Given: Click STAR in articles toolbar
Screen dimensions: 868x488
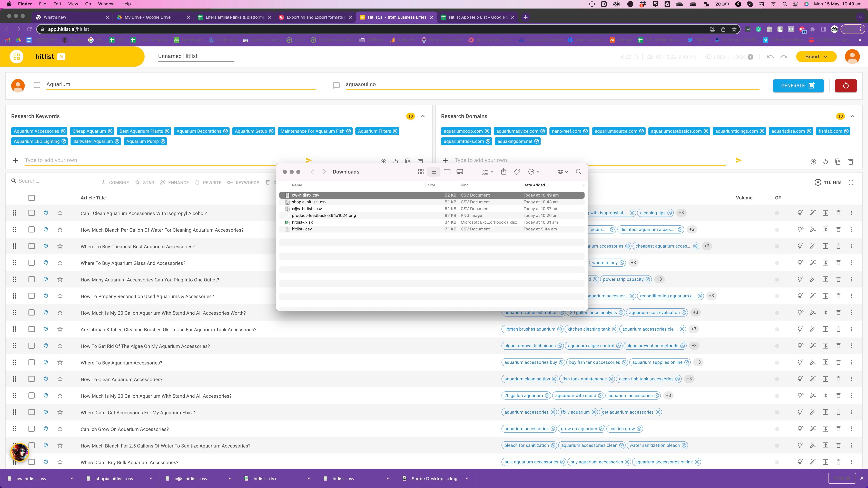Looking at the screenshot, I should coord(144,182).
